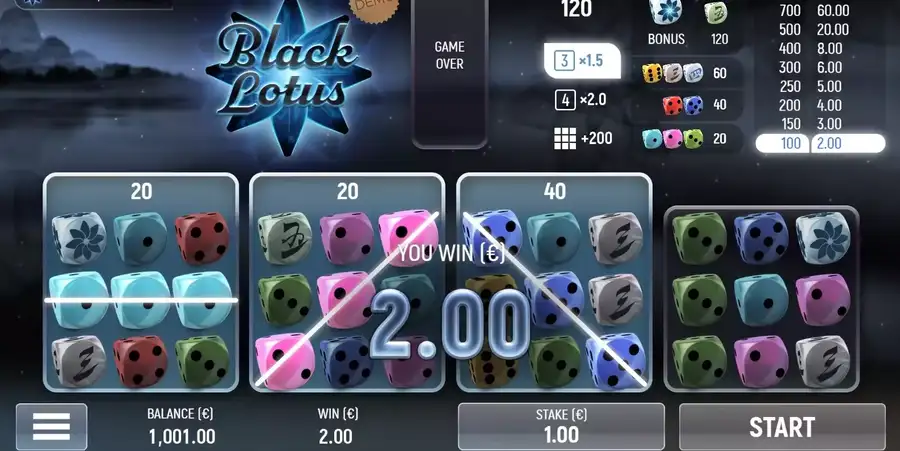Select the 700 / 60.00 paytable row
Viewport: 900px width, 451px height.
pyautogui.click(x=814, y=10)
